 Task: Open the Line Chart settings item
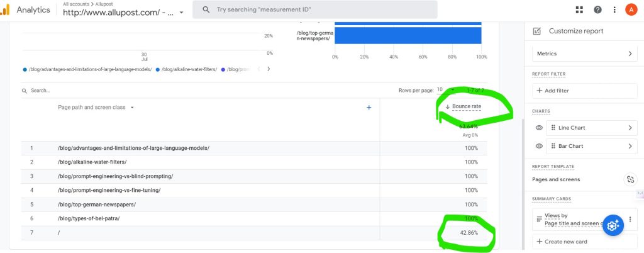pos(591,128)
